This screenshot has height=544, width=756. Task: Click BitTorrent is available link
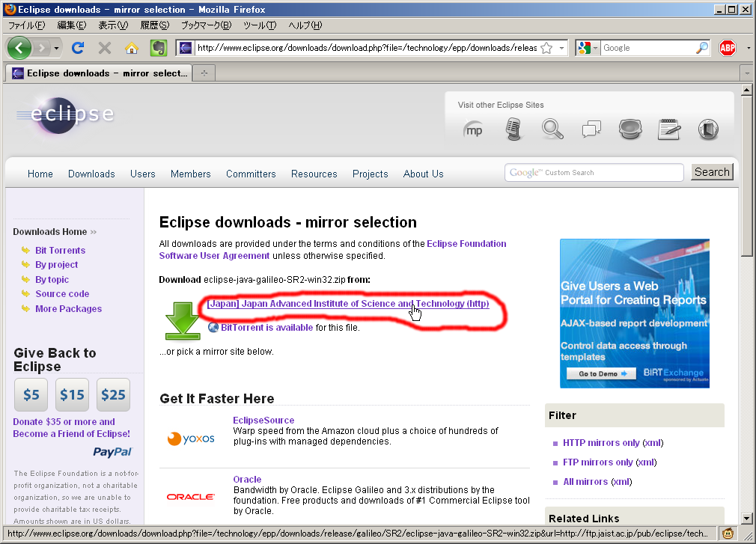tap(267, 328)
